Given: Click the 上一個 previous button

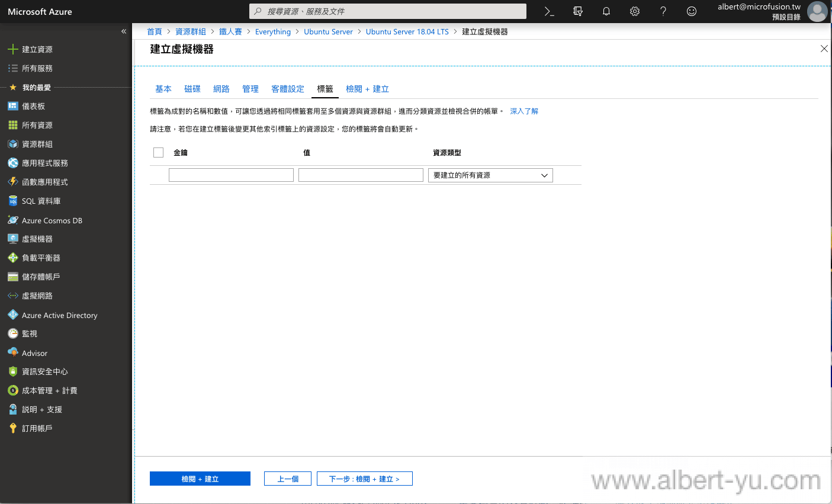Looking at the screenshot, I should 288,479.
